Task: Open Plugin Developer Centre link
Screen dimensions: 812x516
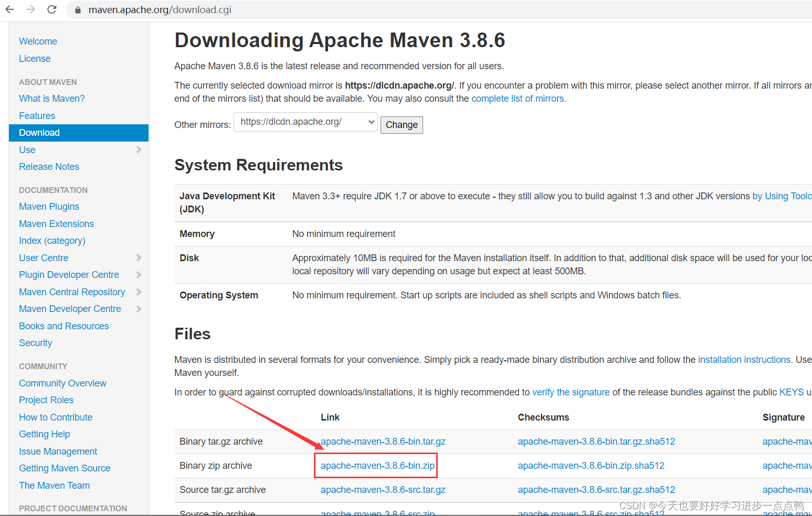Action: pyautogui.click(x=69, y=275)
